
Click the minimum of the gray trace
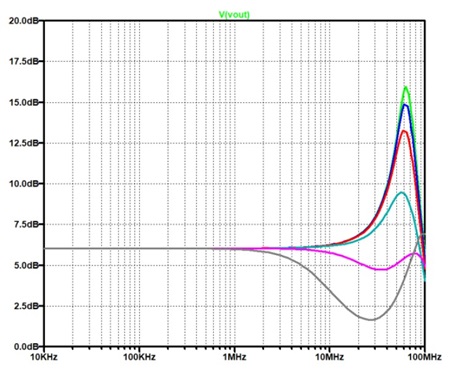coord(372,320)
